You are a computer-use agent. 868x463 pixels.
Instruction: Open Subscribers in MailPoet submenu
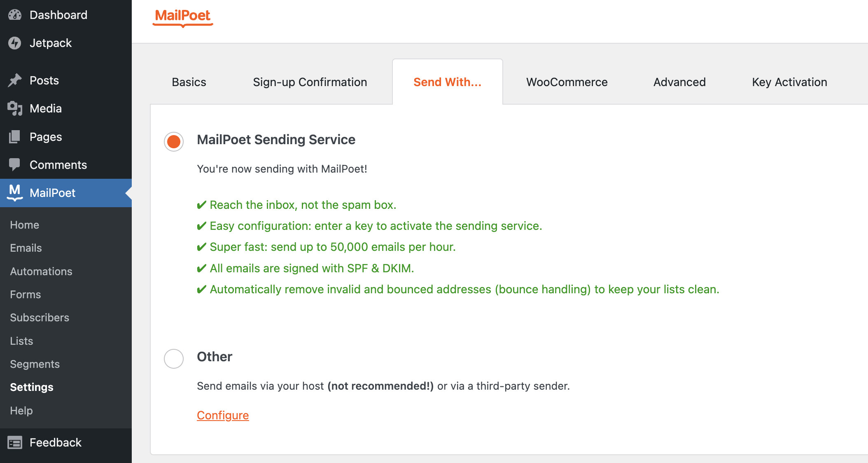point(40,318)
